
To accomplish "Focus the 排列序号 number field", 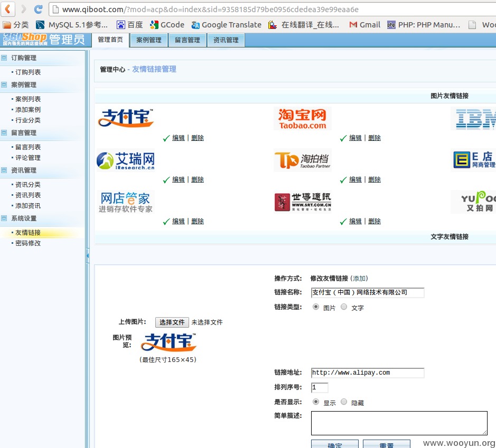I will pos(320,387).
